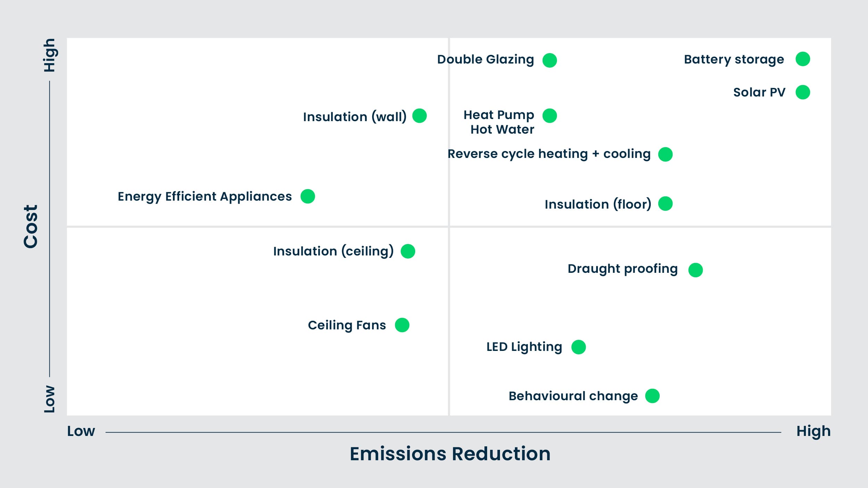Click the Behavioural change text label
The width and height of the screenshot is (868, 488).
click(x=573, y=396)
